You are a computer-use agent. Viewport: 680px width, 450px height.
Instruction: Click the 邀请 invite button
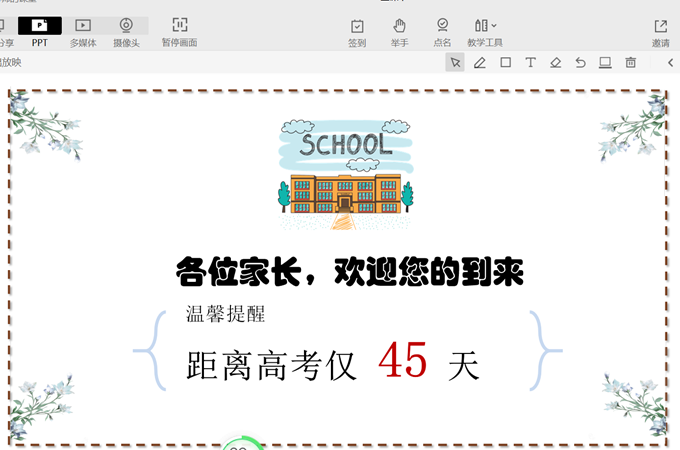(660, 32)
